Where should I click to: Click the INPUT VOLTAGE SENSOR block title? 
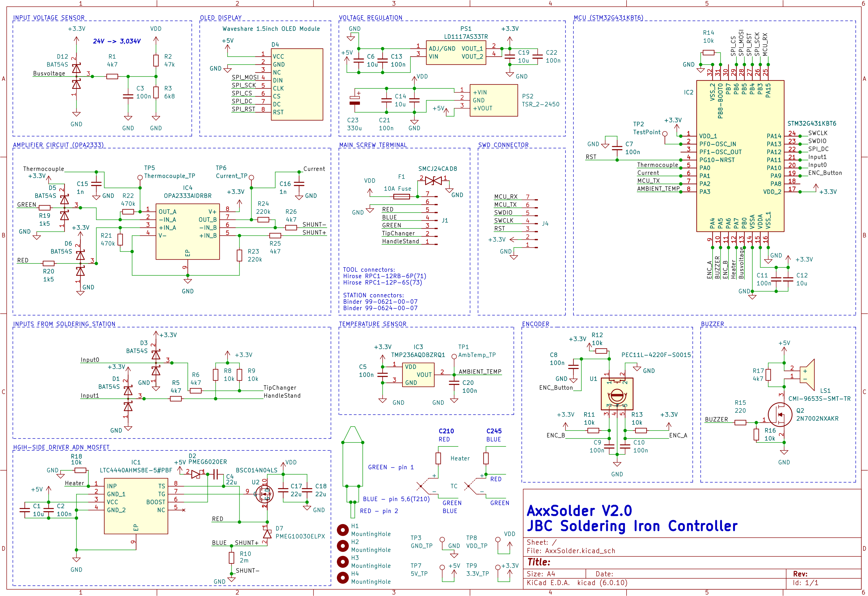[49, 18]
